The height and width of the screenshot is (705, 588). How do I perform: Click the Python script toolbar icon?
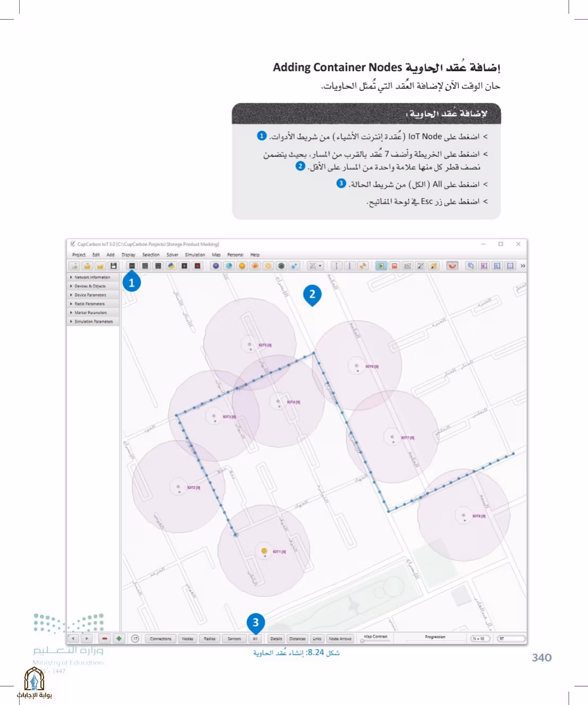click(x=171, y=266)
